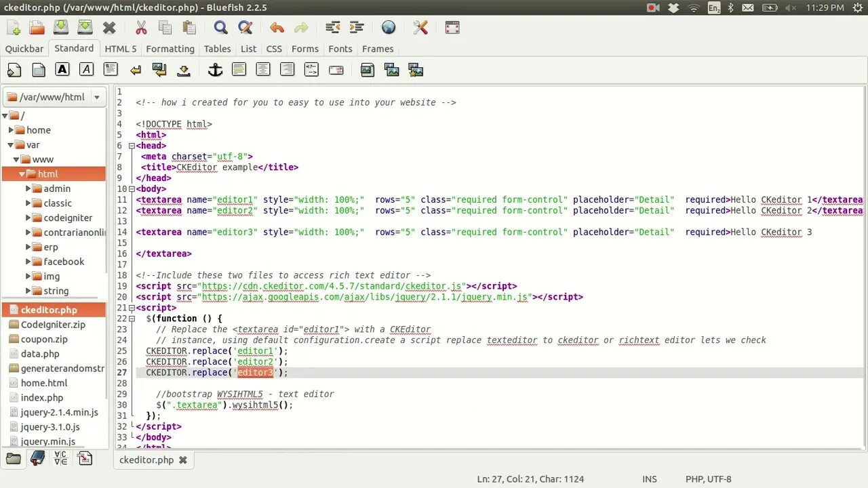Create a new file with New icon

pos(14,28)
